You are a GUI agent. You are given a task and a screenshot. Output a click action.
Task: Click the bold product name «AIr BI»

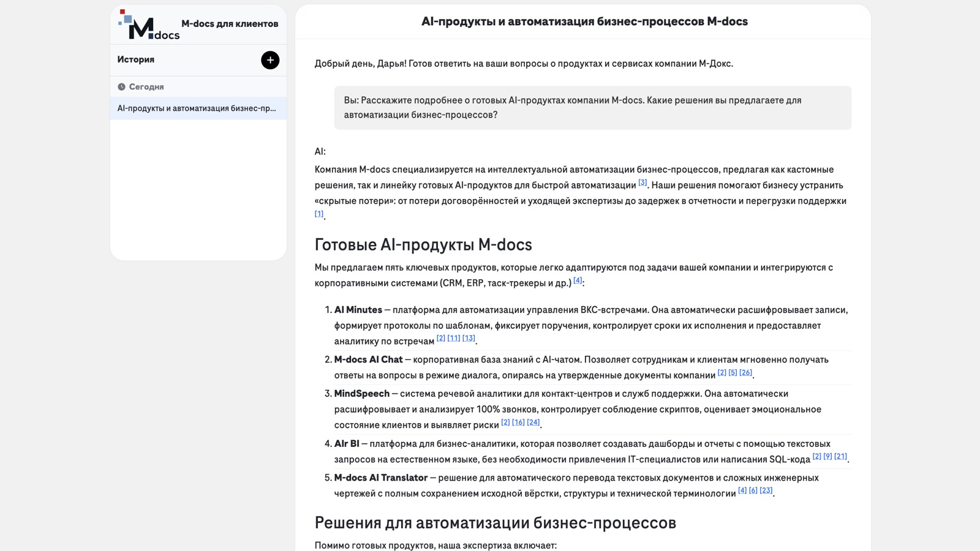[x=347, y=443]
